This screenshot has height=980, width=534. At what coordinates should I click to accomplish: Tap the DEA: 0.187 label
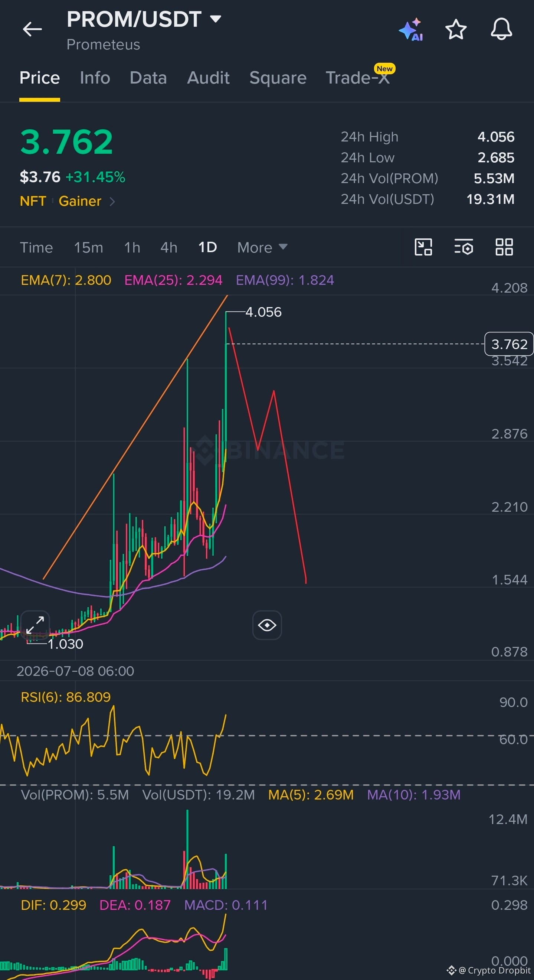tap(135, 905)
